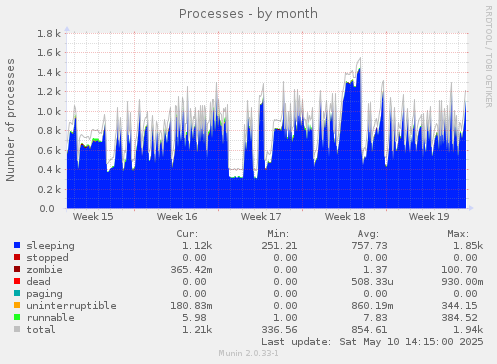Viewport: 497px width, 364px height.
Task: Click runnable average value 7.83
Action: [x=375, y=318]
